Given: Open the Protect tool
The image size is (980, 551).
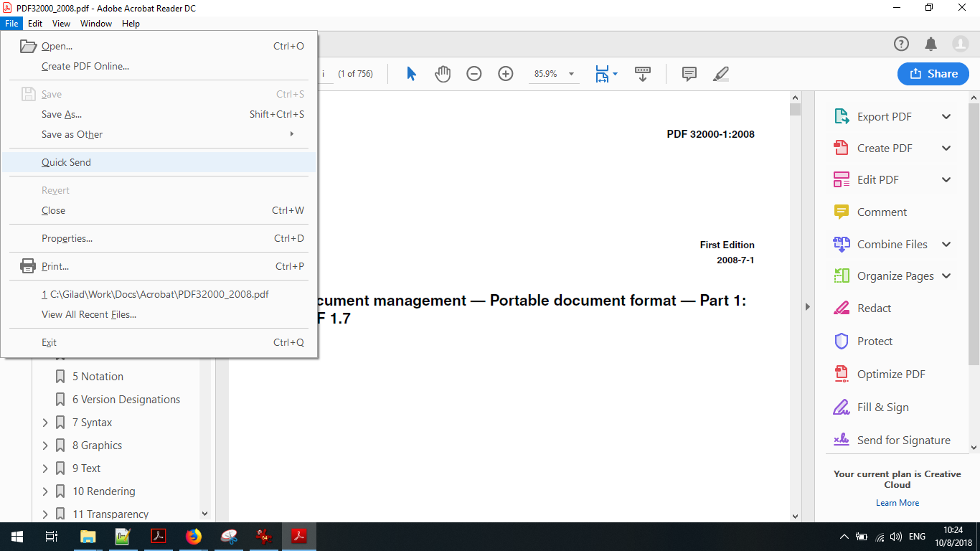Looking at the screenshot, I should 874,341.
